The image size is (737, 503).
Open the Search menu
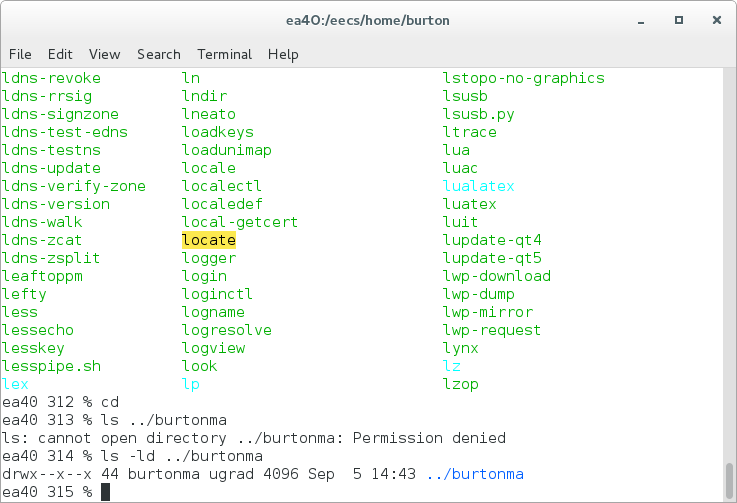159,55
